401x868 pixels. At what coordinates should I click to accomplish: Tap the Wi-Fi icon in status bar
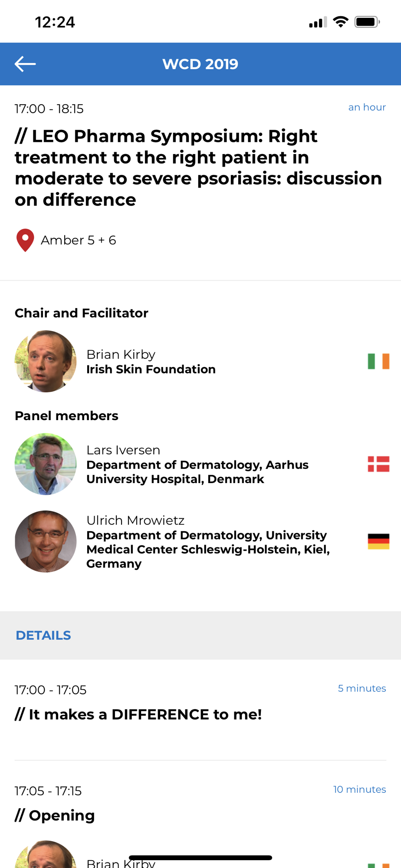coord(341,22)
